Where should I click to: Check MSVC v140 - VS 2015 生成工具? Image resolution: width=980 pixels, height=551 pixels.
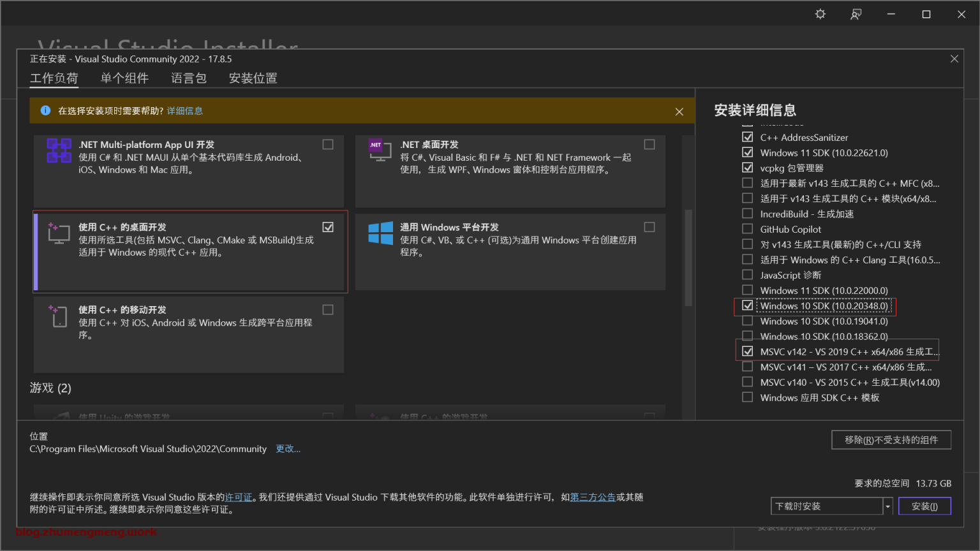point(748,382)
